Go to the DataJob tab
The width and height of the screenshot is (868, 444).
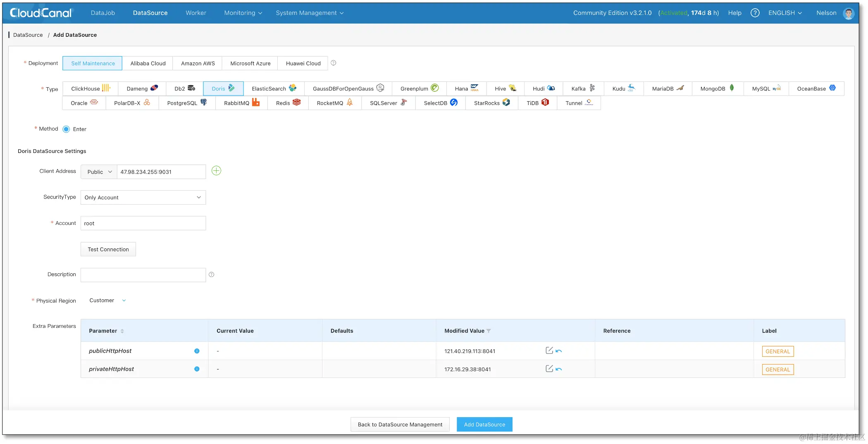[103, 13]
